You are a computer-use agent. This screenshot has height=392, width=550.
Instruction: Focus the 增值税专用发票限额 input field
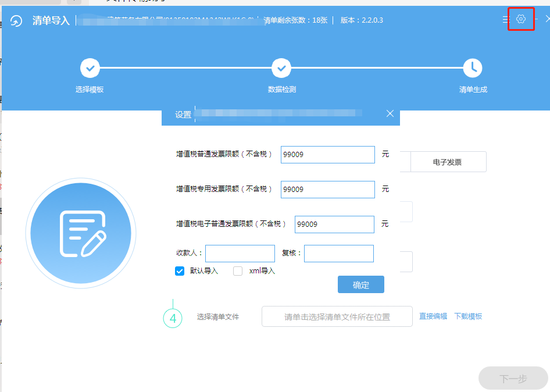(327, 190)
